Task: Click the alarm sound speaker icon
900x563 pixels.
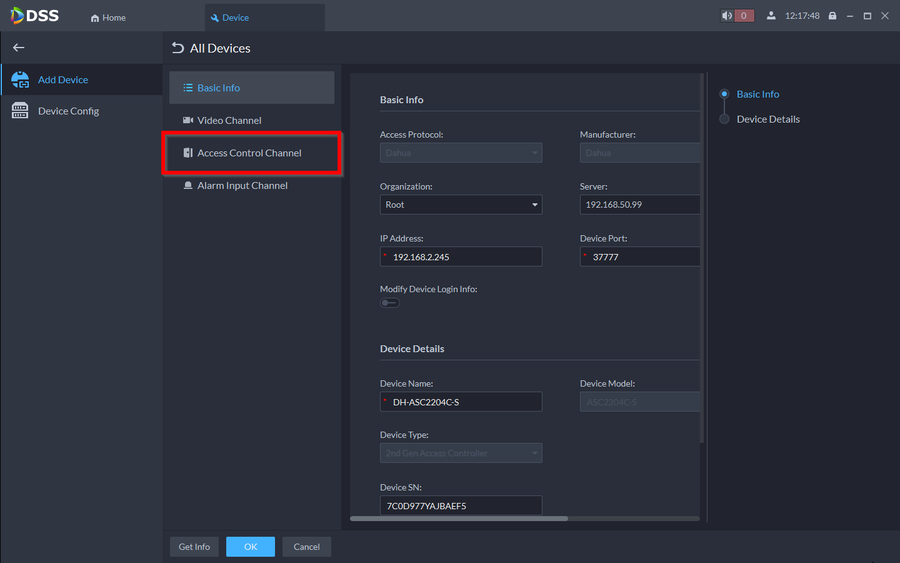Action: coord(727,16)
